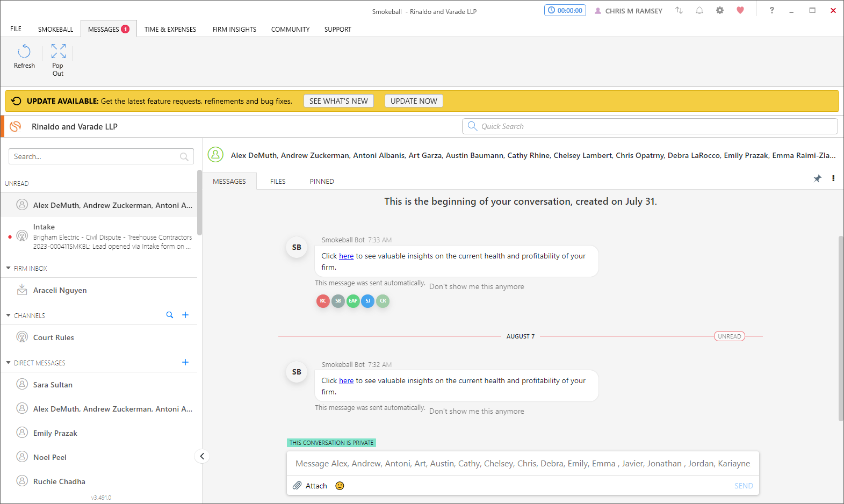Click SEE WHAT'S NEW button

tap(338, 101)
